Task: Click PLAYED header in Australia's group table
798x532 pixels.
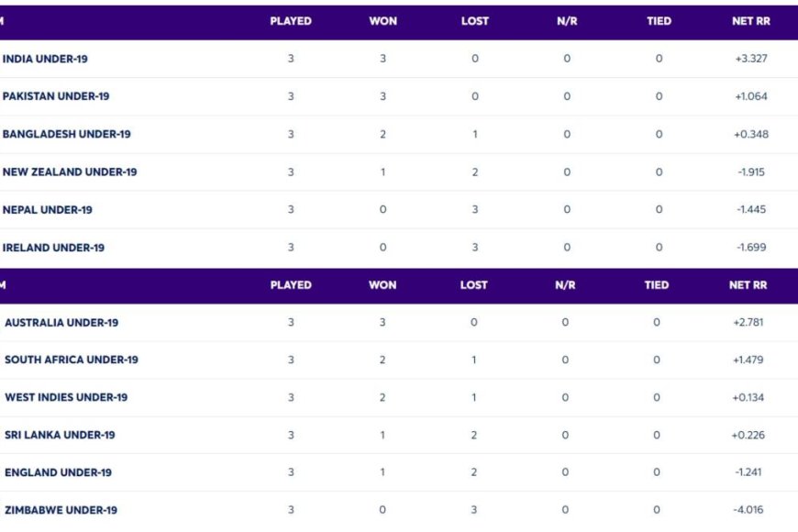Action: pos(291,285)
